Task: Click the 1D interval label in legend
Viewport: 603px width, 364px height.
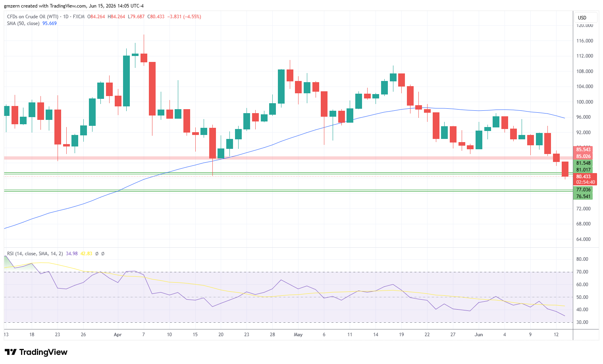Action: click(66, 17)
